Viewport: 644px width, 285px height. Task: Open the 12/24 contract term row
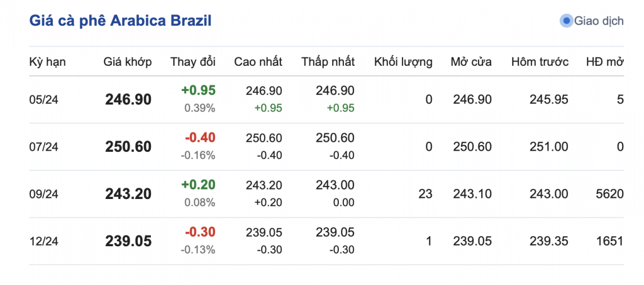click(x=44, y=242)
